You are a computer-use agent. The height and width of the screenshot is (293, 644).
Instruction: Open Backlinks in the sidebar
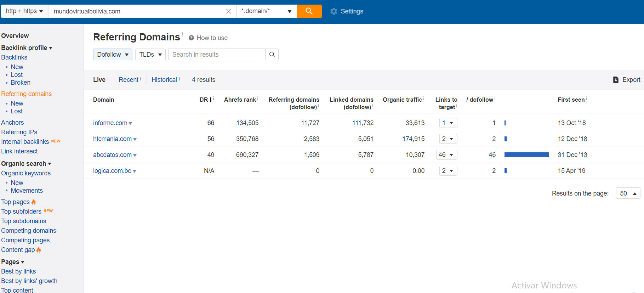click(x=14, y=57)
